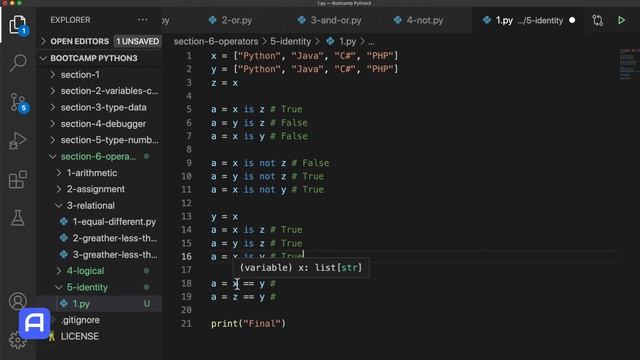Open Source Control view with 5 changes
The image size is (640, 360).
click(18, 102)
